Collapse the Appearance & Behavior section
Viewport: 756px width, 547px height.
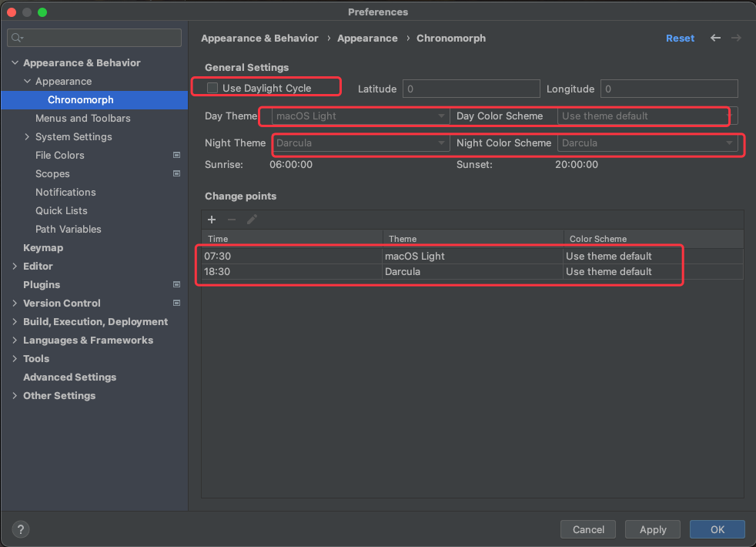(x=15, y=62)
